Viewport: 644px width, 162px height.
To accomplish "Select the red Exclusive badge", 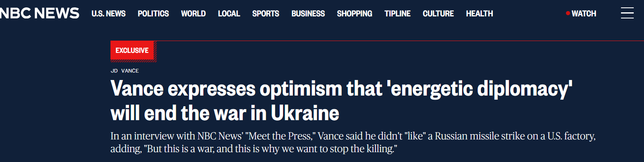I will [132, 50].
